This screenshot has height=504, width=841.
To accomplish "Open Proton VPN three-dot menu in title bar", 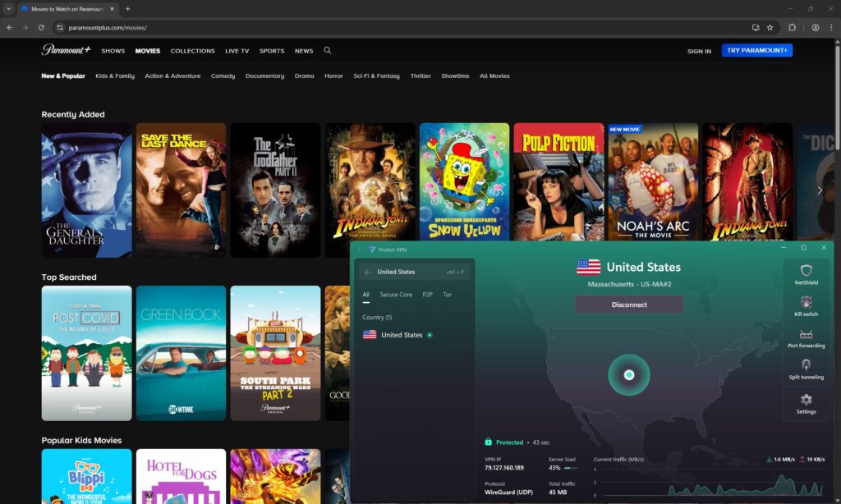I will point(360,250).
